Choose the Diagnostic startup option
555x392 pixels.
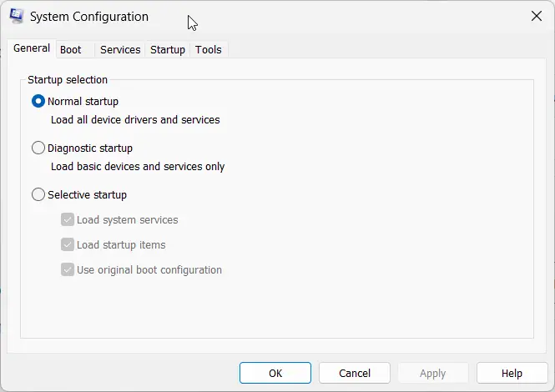[38, 148]
